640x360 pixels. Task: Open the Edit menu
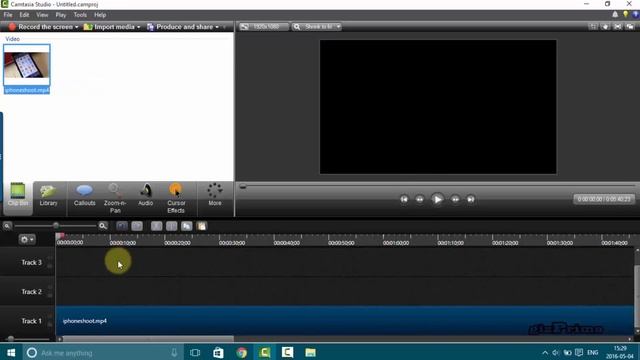(24, 15)
